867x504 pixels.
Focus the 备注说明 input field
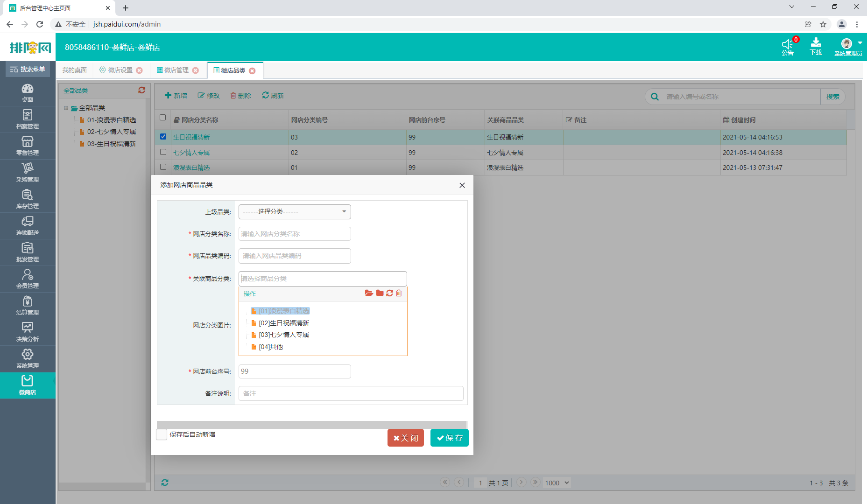point(351,393)
